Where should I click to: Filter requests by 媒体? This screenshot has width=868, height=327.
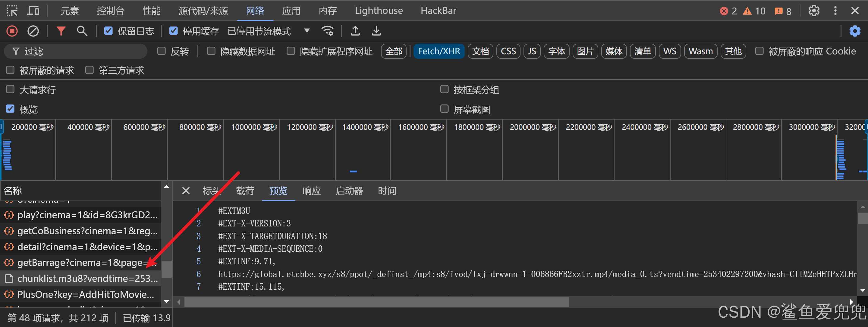coord(614,51)
